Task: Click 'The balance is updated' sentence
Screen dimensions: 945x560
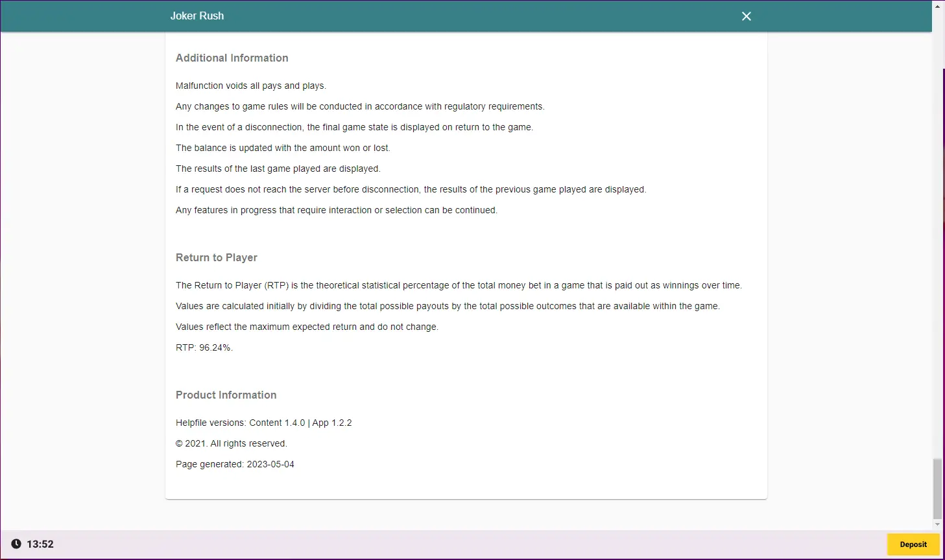Action: click(283, 148)
